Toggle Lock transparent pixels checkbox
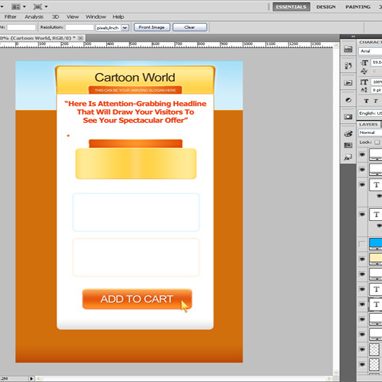Viewport: 382px width, 382px height. pos(377,142)
